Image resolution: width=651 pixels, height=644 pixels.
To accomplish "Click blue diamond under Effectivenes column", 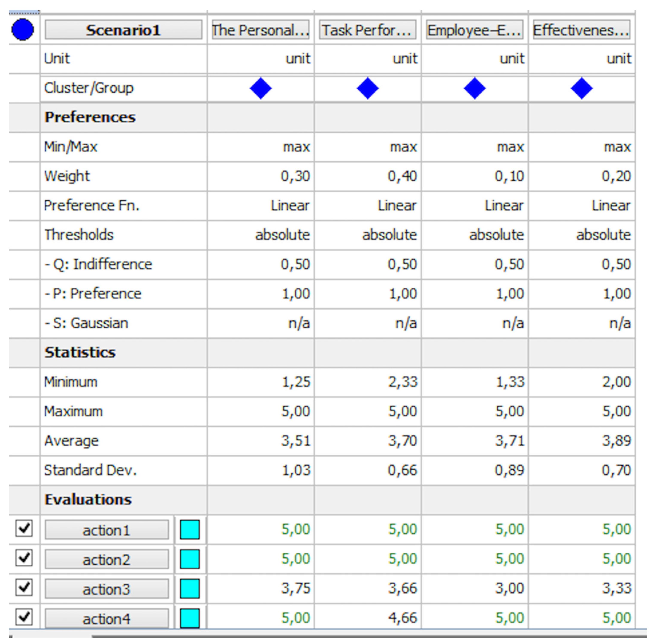I will (x=582, y=88).
